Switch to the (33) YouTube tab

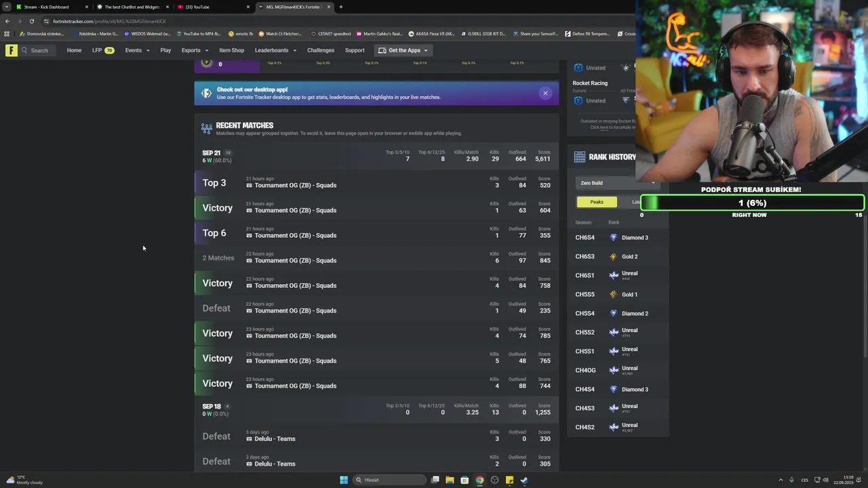(x=213, y=7)
